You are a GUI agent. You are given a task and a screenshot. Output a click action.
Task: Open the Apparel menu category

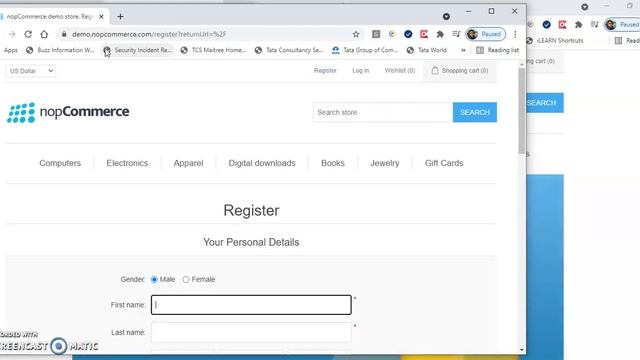[188, 163]
